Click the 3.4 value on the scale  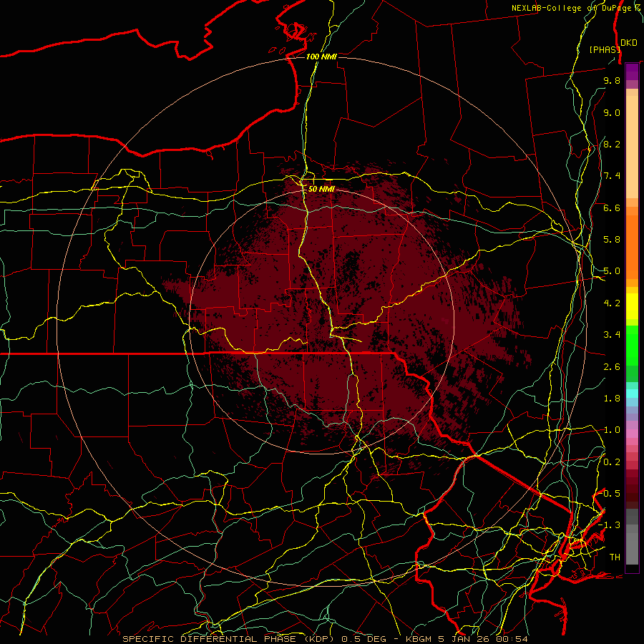[612, 335]
